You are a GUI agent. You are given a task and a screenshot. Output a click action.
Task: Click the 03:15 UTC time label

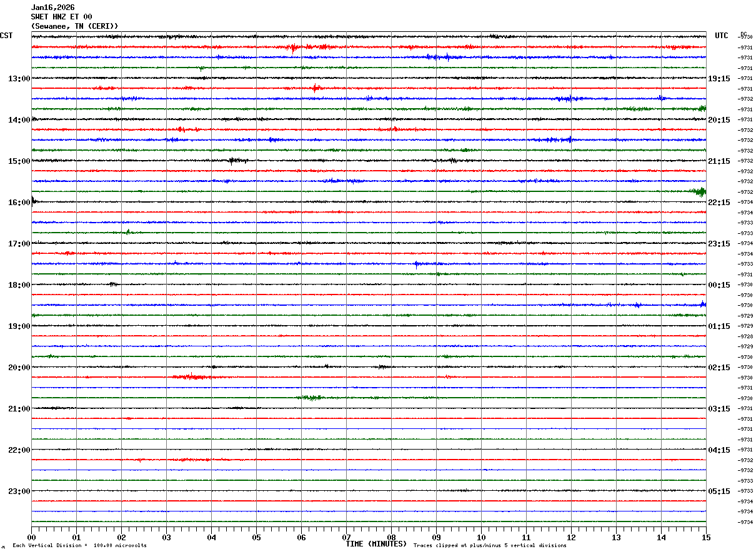click(x=719, y=409)
